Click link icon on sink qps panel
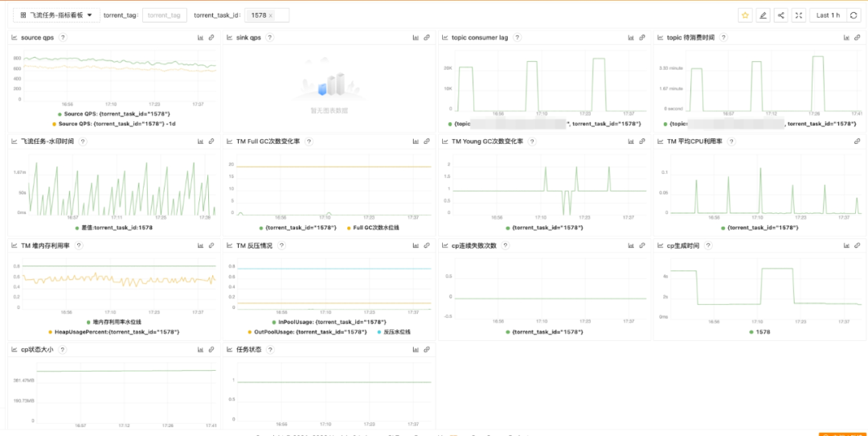868x436 pixels. 426,38
